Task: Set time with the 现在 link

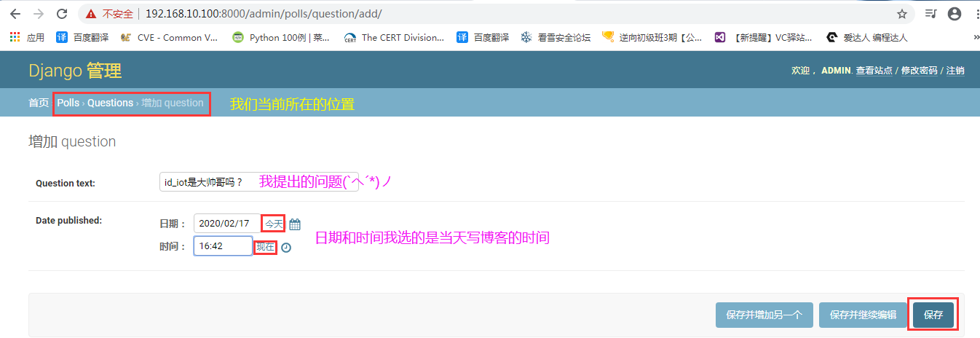Action: (266, 247)
